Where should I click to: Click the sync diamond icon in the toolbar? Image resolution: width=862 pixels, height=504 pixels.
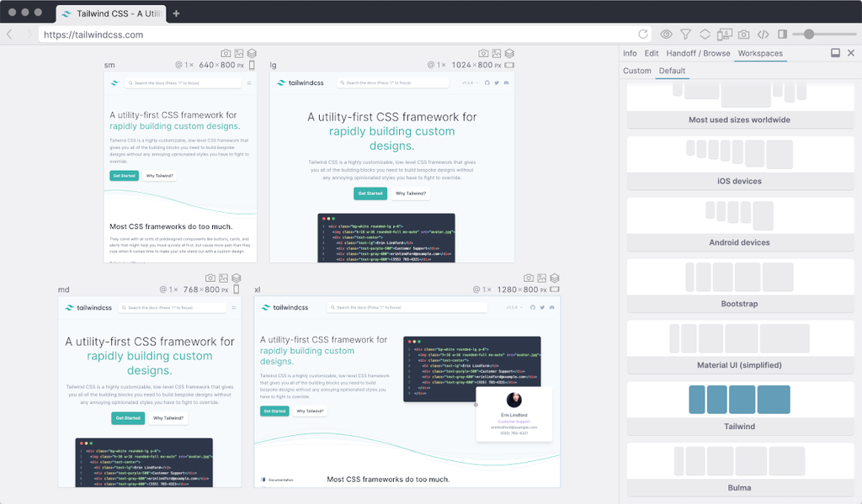coord(705,34)
